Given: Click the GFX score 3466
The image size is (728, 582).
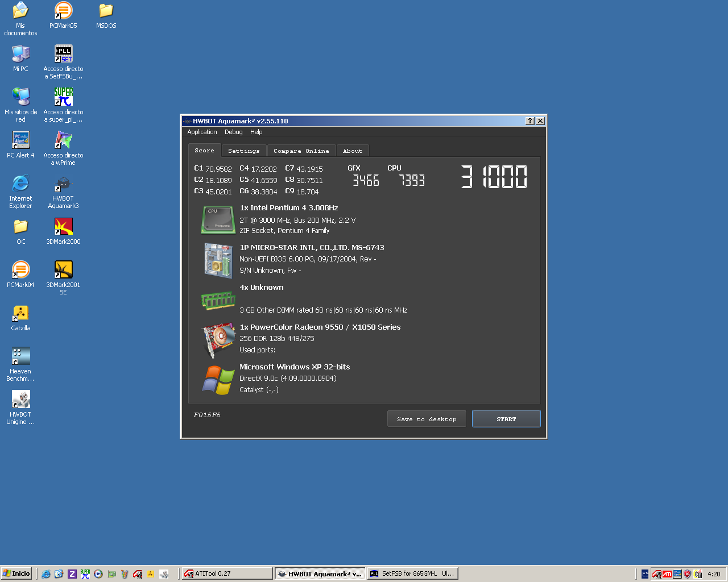Looking at the screenshot, I should 366,180.
